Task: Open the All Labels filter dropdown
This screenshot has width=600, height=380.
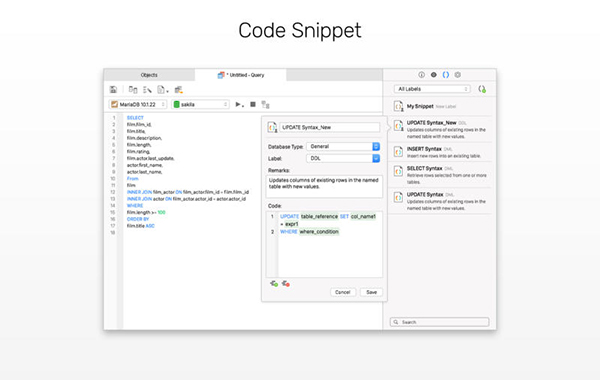Action: (x=432, y=89)
